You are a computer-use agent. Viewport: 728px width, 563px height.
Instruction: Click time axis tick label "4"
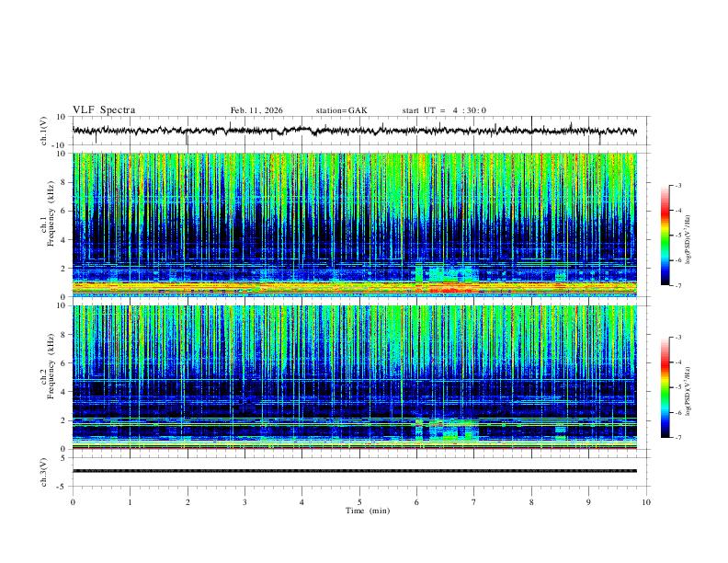[x=302, y=502]
